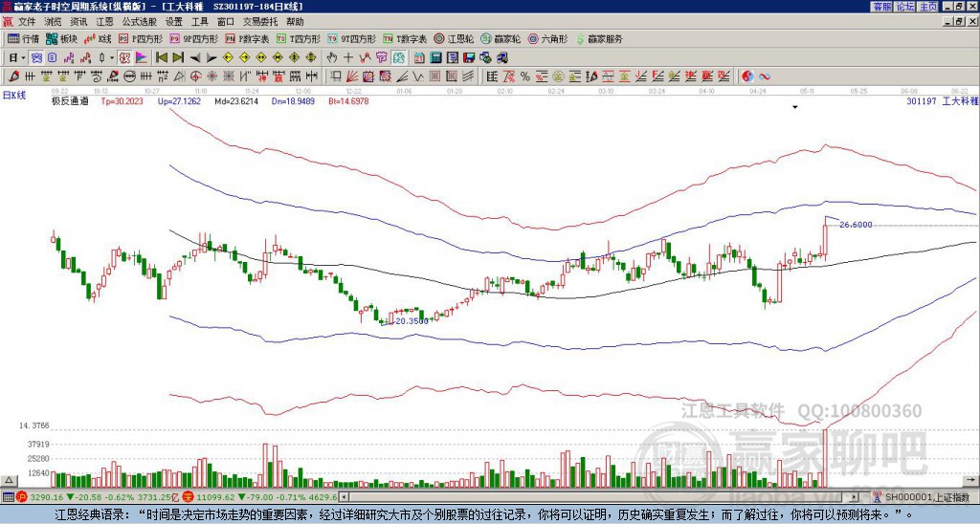Click the 深 index badge in status bar
Viewport: 980px width, 524px height.
pos(189,497)
